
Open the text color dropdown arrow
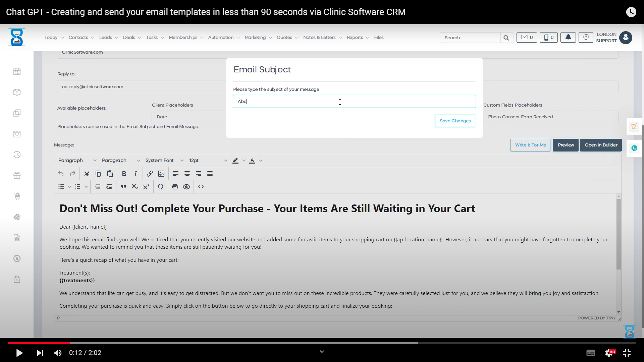click(261, 161)
